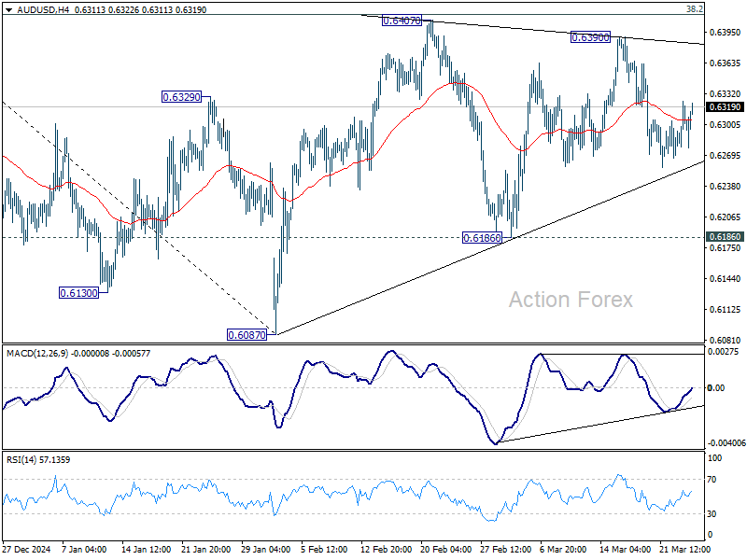Select the 0.64070 price label

(402, 21)
